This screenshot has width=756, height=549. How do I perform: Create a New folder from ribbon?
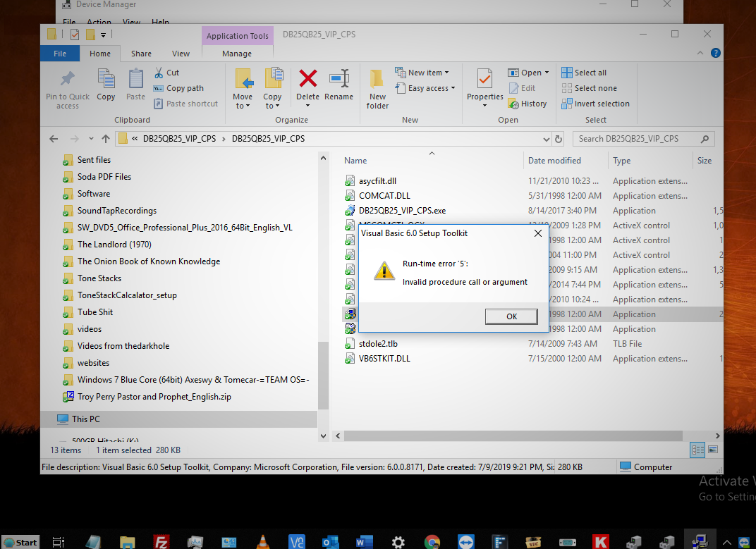(377, 88)
